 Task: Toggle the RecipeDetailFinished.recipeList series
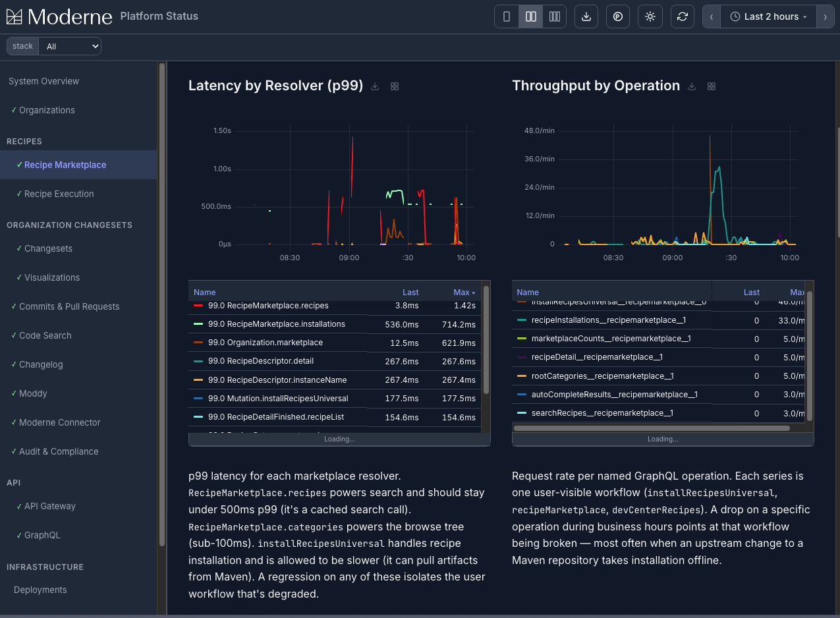276,417
